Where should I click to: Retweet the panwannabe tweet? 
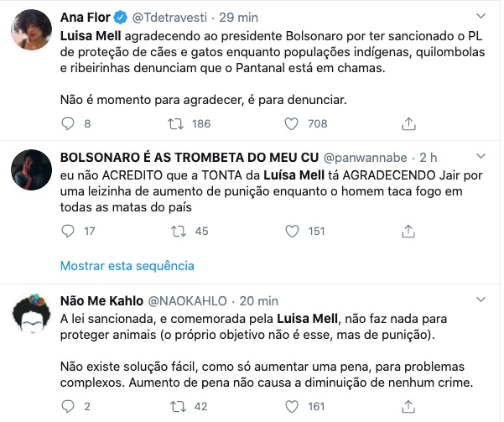[x=176, y=231]
